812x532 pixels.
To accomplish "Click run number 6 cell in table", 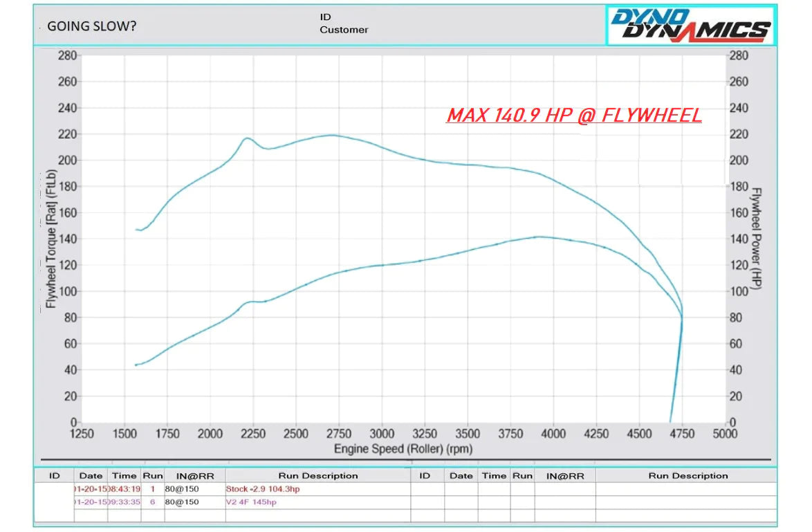I will click(153, 502).
